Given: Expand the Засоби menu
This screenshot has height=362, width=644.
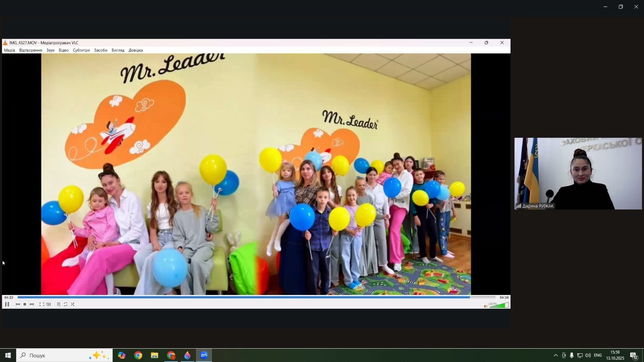Looking at the screenshot, I should point(100,50).
